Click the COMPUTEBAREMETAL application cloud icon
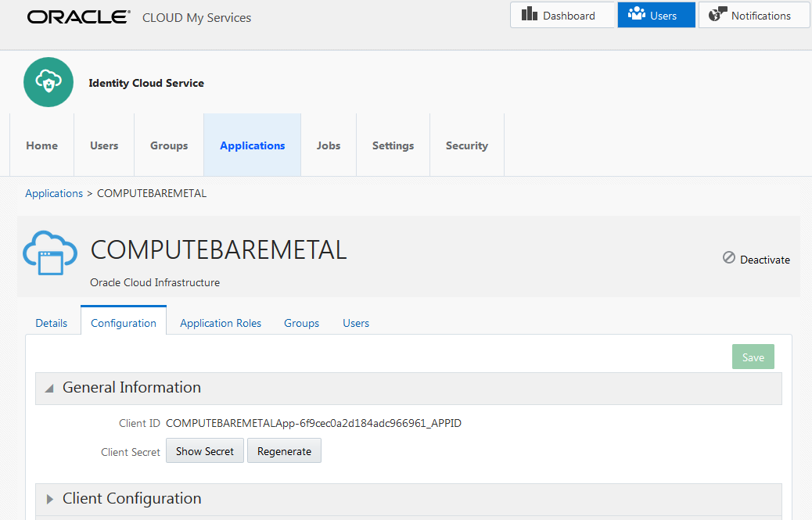Screen dimensions: 812x520 (x=49, y=253)
